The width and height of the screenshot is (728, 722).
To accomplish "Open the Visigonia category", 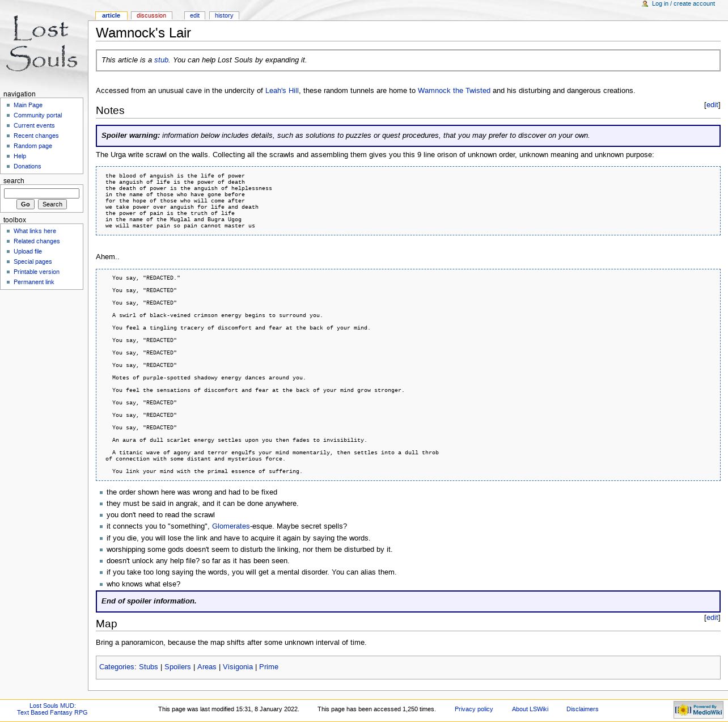I will [238, 667].
